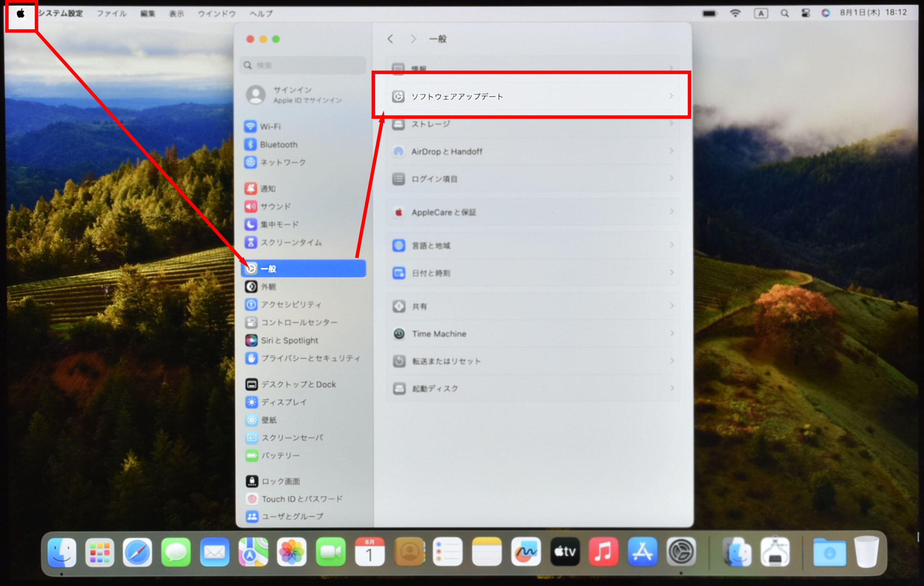Screen dimensions: 924x586
Task: Click the Wi-Fi status icon in menu bar
Action: 735,13
